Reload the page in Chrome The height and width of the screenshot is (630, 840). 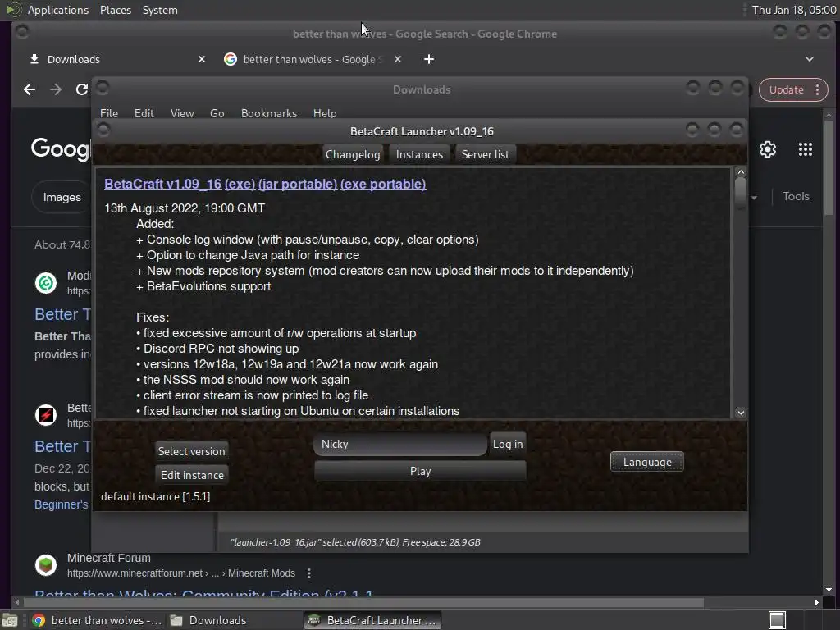pos(81,89)
